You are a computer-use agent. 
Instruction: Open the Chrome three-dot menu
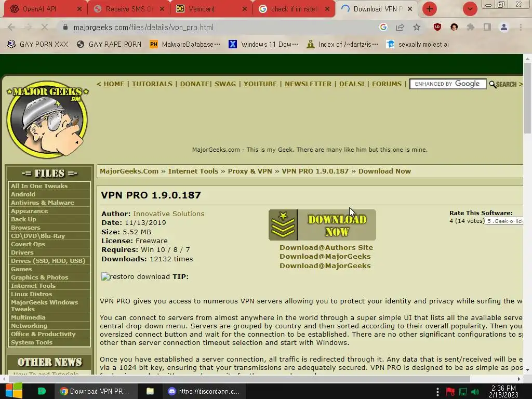tap(521, 27)
